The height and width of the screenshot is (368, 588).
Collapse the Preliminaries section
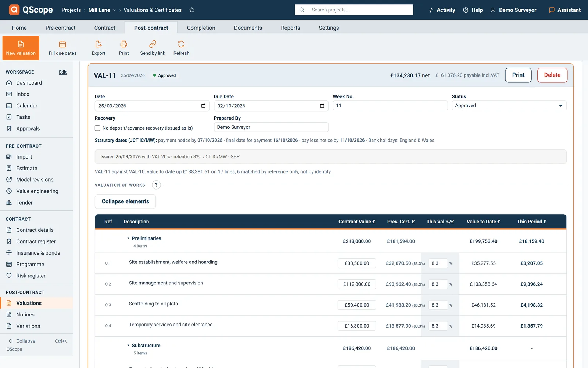[x=128, y=238]
